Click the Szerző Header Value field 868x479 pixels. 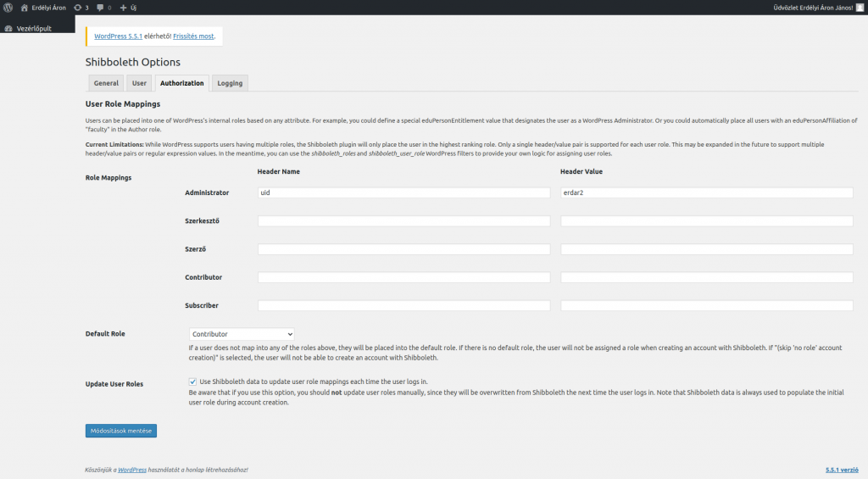[707, 249]
